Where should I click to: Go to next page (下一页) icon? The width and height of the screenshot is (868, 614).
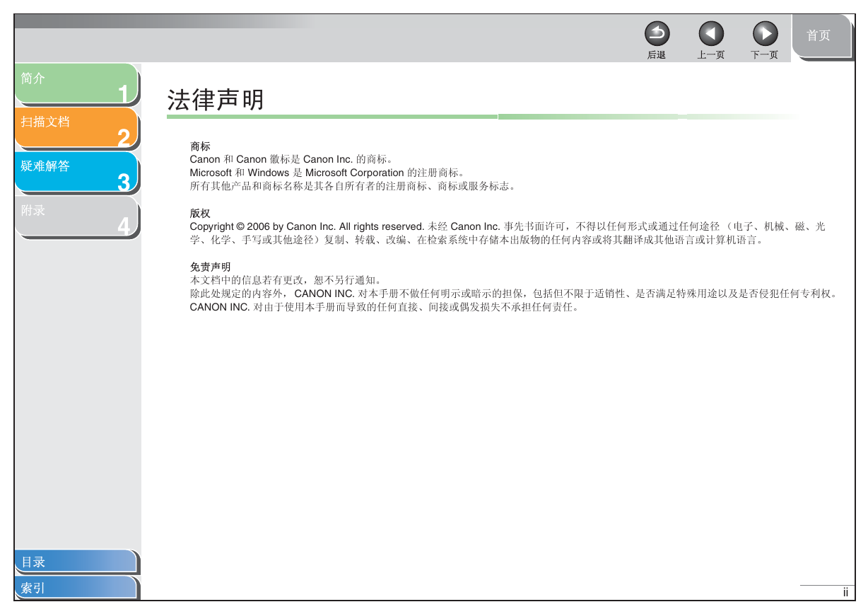coord(765,33)
